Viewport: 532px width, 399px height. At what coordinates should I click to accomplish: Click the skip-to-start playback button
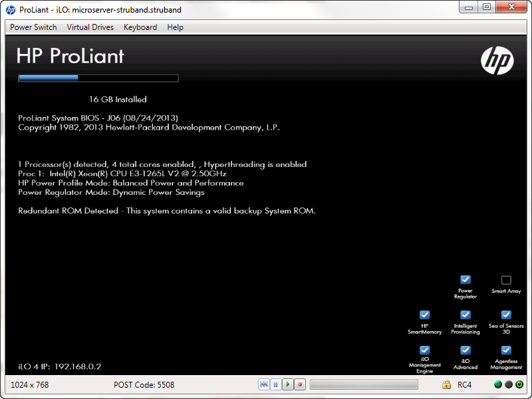tap(264, 384)
